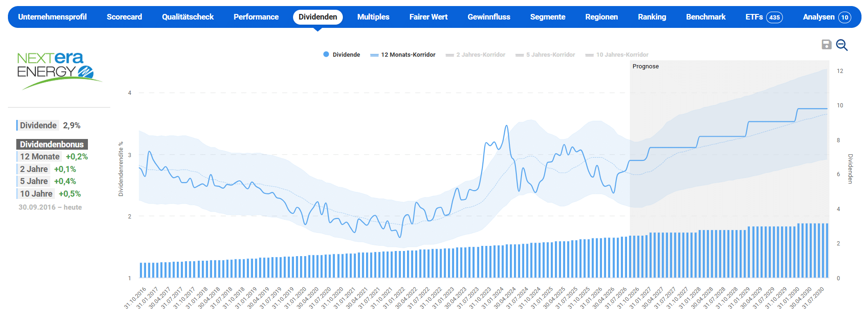Enable the 5 Jahres-Korridor legend entry
Screen dimensions: 868x317
point(545,54)
